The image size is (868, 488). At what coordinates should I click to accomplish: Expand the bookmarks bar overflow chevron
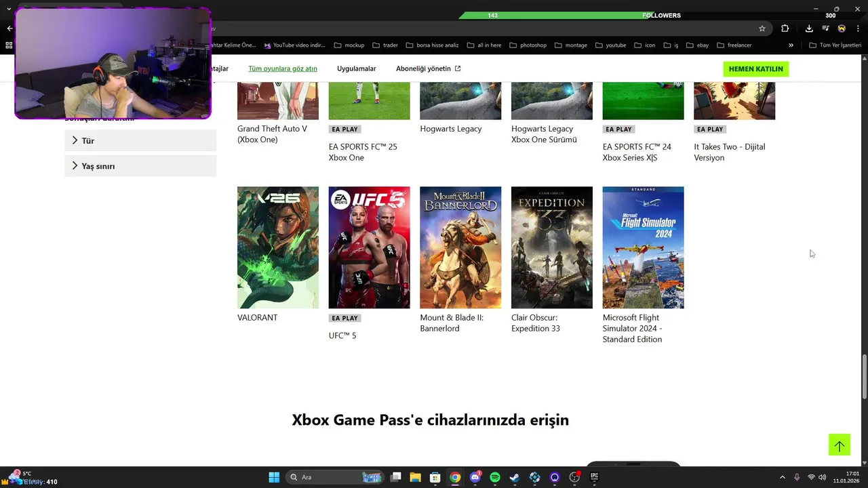point(791,45)
